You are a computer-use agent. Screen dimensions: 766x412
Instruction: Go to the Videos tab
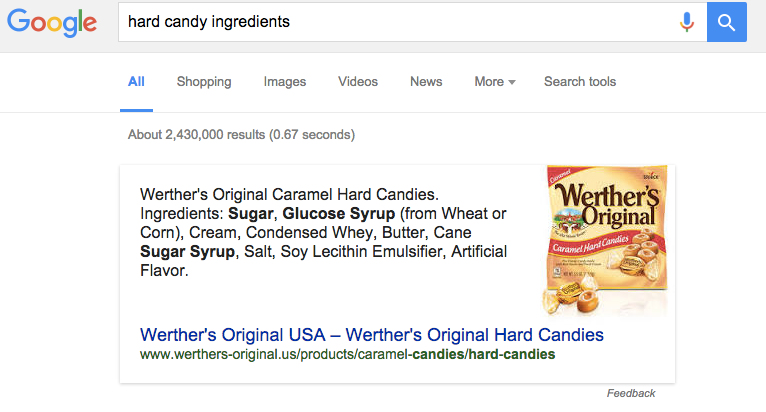(358, 82)
